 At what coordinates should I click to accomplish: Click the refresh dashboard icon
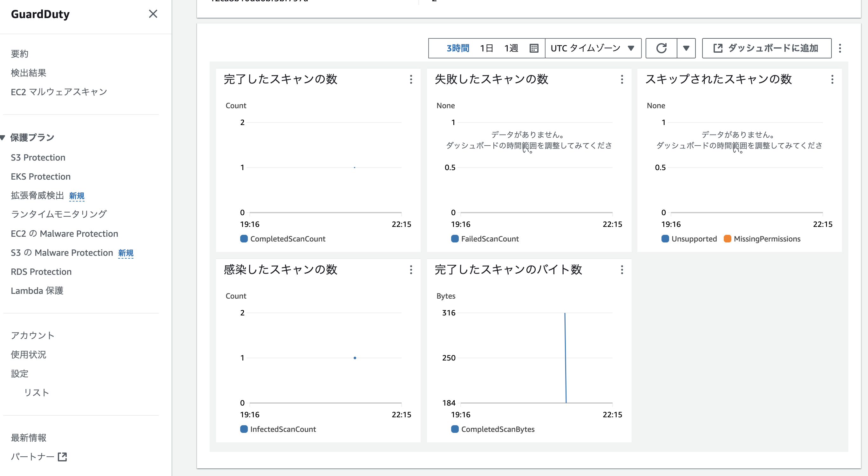pos(661,48)
